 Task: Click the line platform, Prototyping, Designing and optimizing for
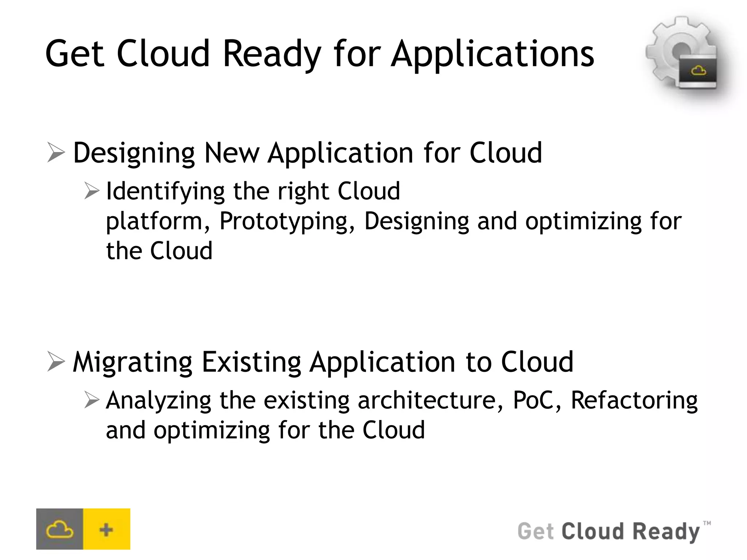(x=394, y=221)
